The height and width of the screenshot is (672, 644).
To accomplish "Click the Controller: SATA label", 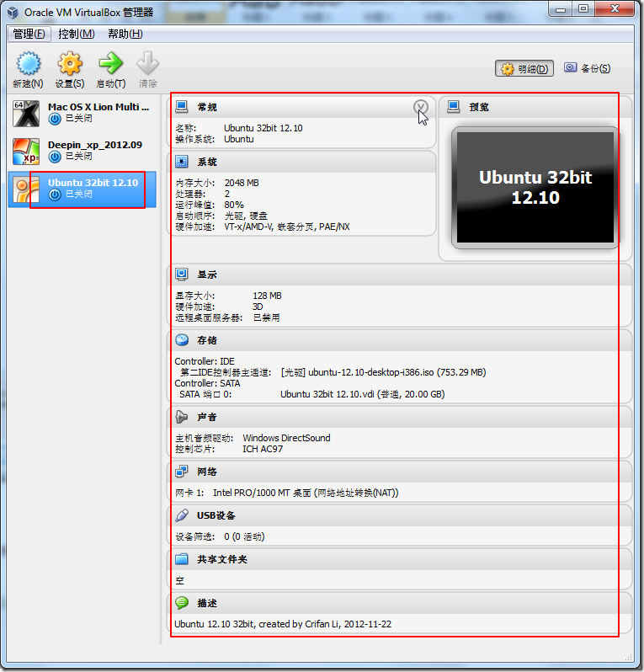I will coord(207,383).
